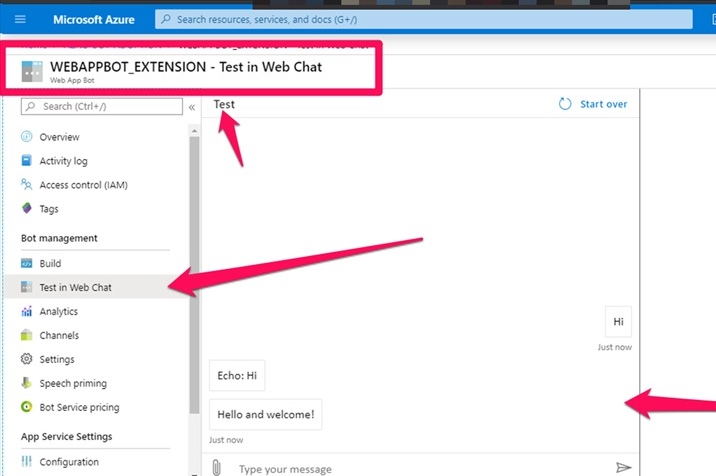Open Access control (IAM)

click(x=83, y=185)
